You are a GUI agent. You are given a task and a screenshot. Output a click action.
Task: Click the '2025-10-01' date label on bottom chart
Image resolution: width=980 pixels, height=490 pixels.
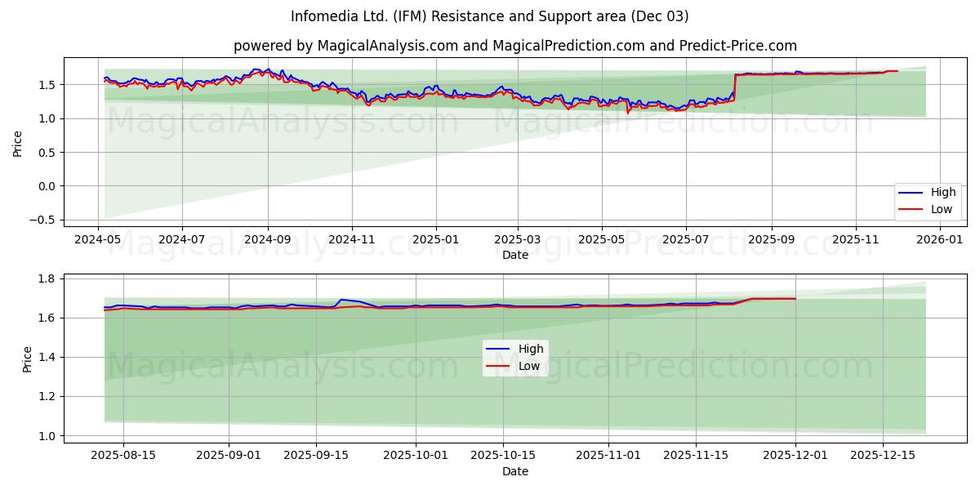[415, 456]
